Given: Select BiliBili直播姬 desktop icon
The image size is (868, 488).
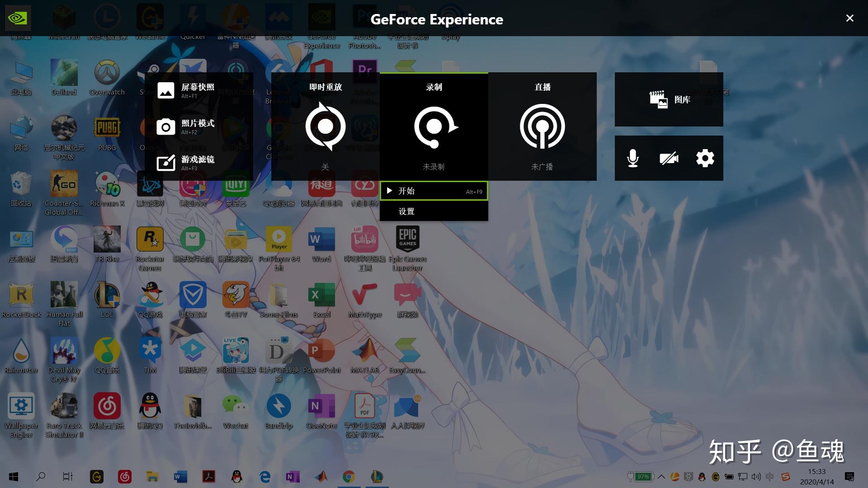Looking at the screenshot, I should (x=236, y=356).
